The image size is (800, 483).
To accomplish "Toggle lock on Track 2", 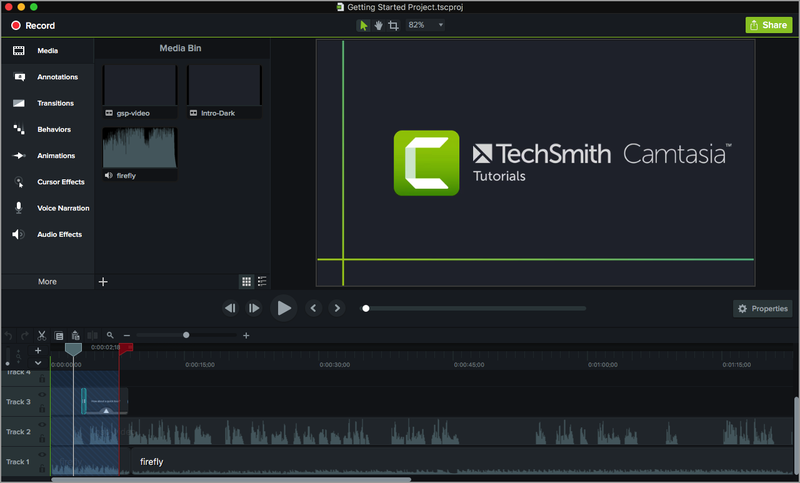I will (42, 439).
